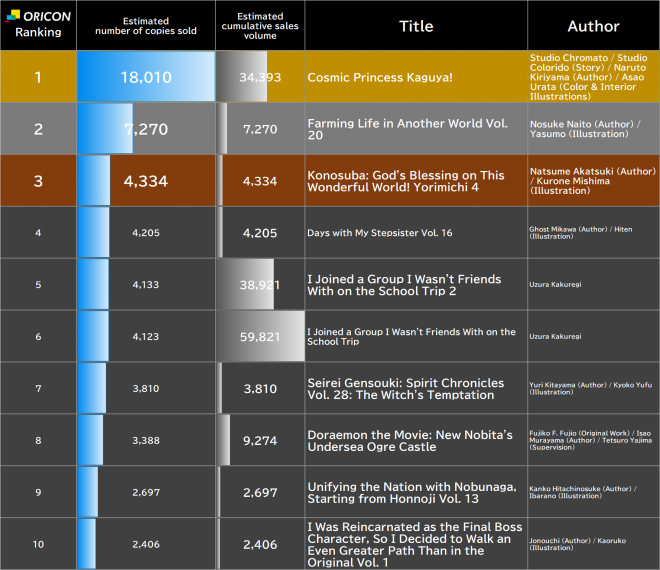This screenshot has width=660, height=570.
Task: Open the Doraemon the Movie title
Action: [410, 440]
